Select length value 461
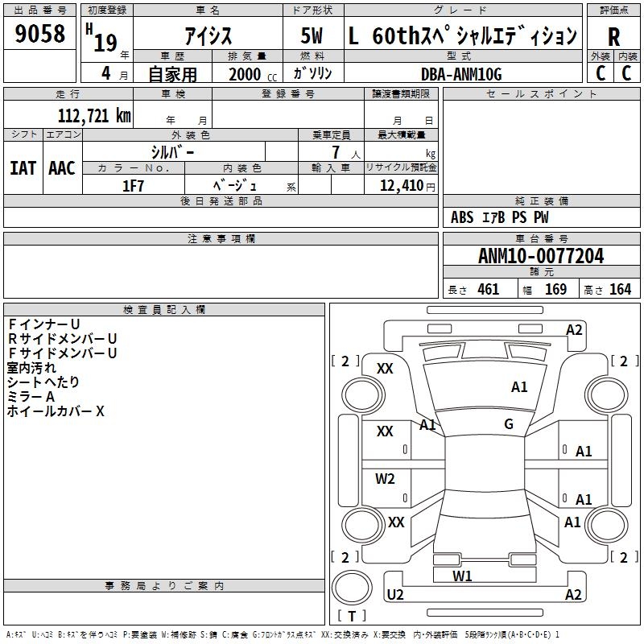 coord(488,290)
